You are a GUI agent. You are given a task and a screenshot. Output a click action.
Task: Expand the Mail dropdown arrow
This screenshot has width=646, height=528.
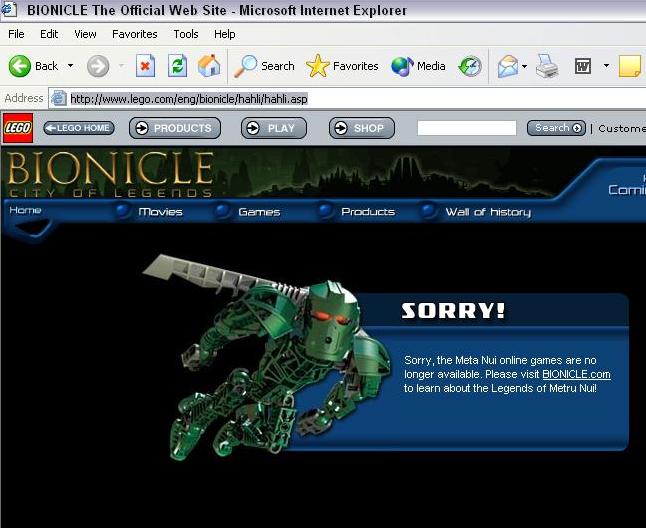tap(524, 66)
